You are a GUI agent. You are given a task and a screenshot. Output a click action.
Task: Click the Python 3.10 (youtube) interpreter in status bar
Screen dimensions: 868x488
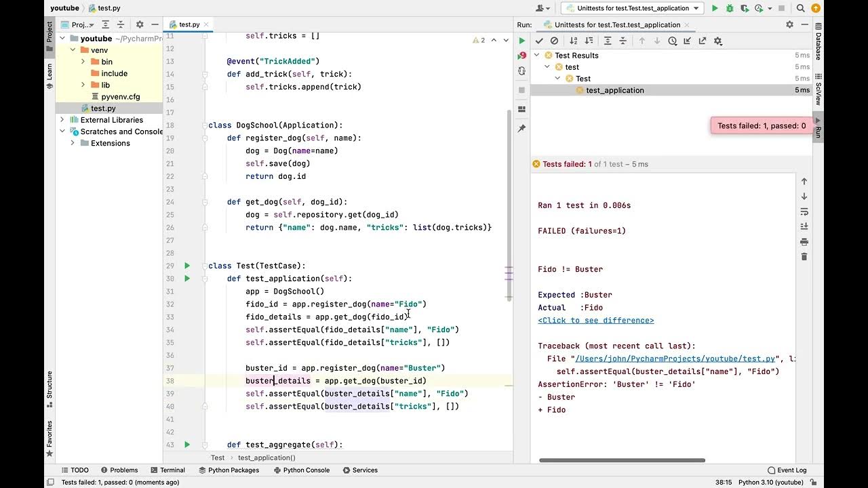[770, 483]
